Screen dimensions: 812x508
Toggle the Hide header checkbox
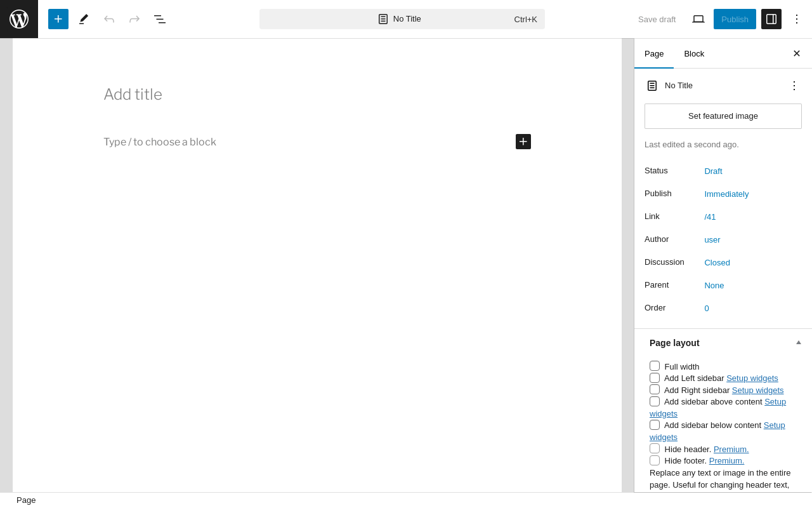click(655, 448)
